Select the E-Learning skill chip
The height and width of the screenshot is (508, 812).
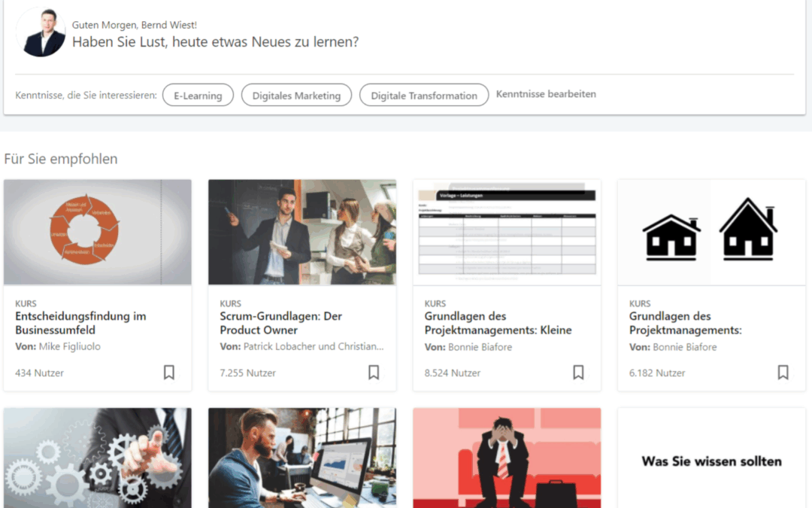pos(198,96)
